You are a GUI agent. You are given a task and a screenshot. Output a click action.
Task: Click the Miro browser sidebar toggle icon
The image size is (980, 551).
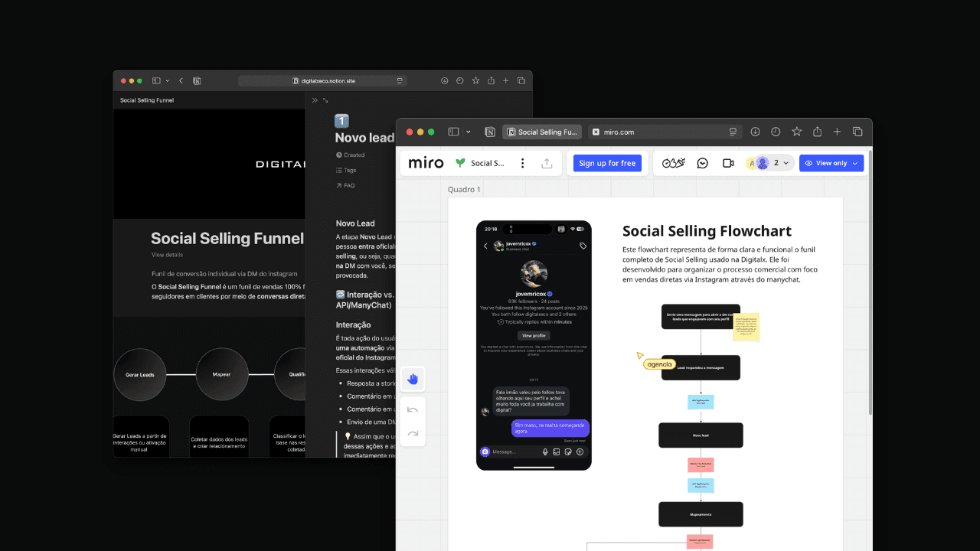(x=452, y=132)
